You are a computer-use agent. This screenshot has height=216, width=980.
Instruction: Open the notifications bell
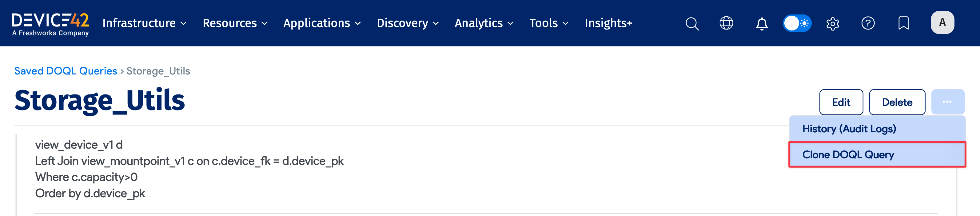point(761,23)
